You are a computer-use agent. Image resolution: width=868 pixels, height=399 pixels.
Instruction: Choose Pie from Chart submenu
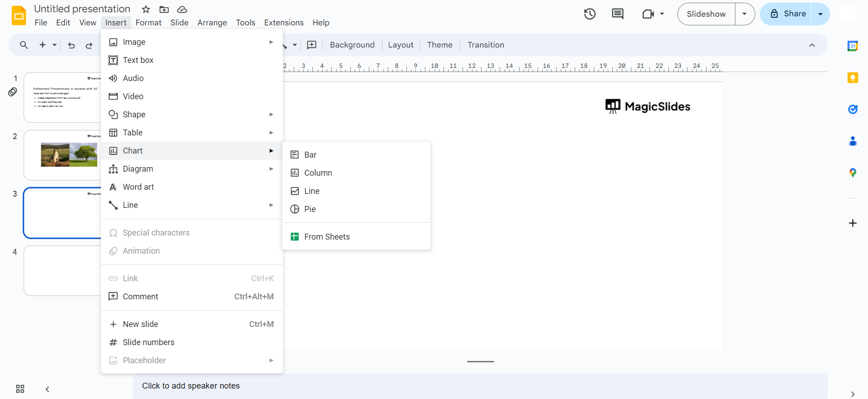(x=310, y=209)
